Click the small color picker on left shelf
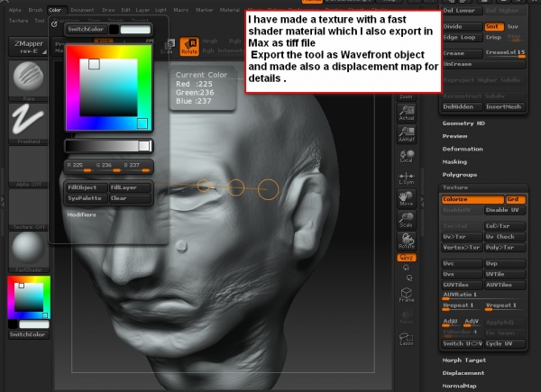This screenshot has width=541, height=392. tap(29, 297)
